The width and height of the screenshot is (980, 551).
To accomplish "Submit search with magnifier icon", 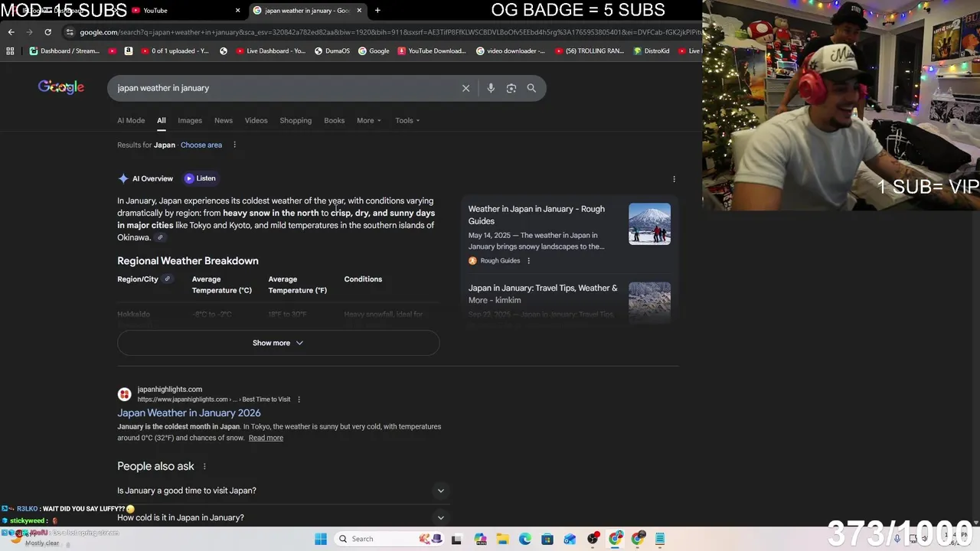I will (x=531, y=88).
